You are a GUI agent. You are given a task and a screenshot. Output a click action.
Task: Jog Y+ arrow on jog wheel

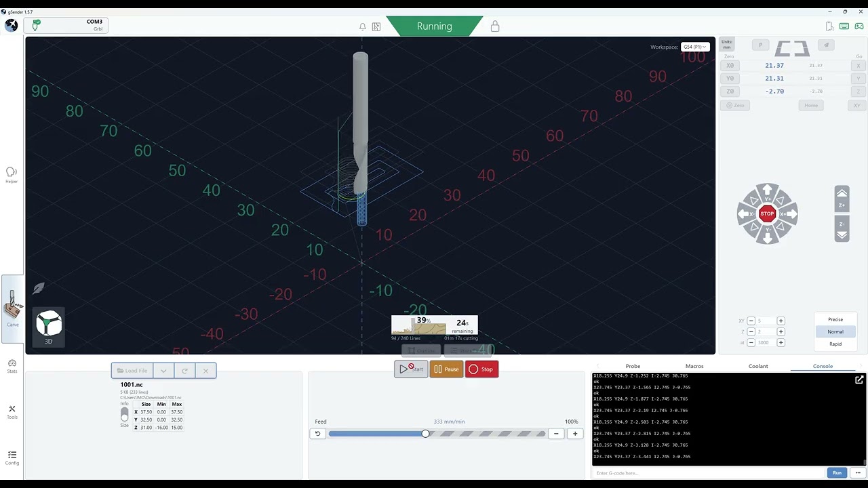click(767, 190)
